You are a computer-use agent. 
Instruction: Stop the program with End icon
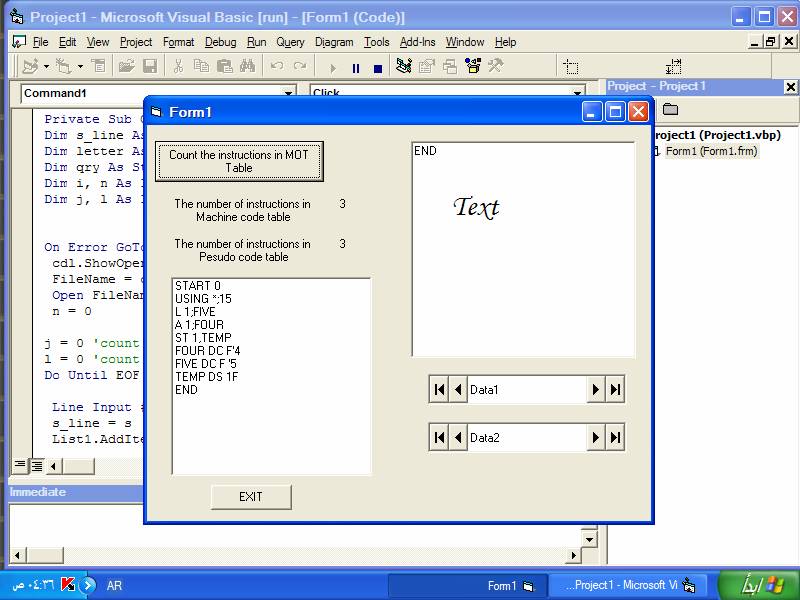point(378,67)
